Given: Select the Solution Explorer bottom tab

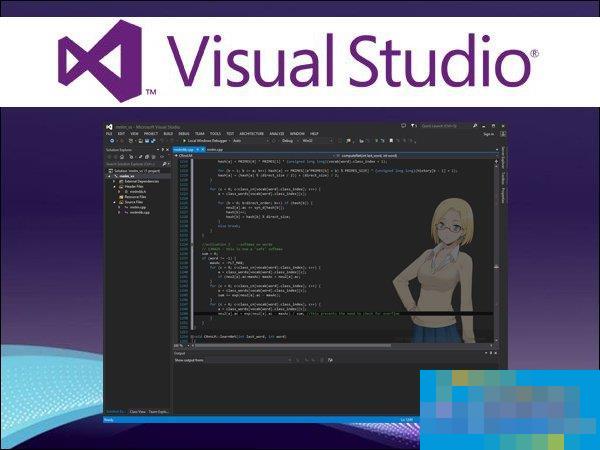Looking at the screenshot, I should pos(116,412).
